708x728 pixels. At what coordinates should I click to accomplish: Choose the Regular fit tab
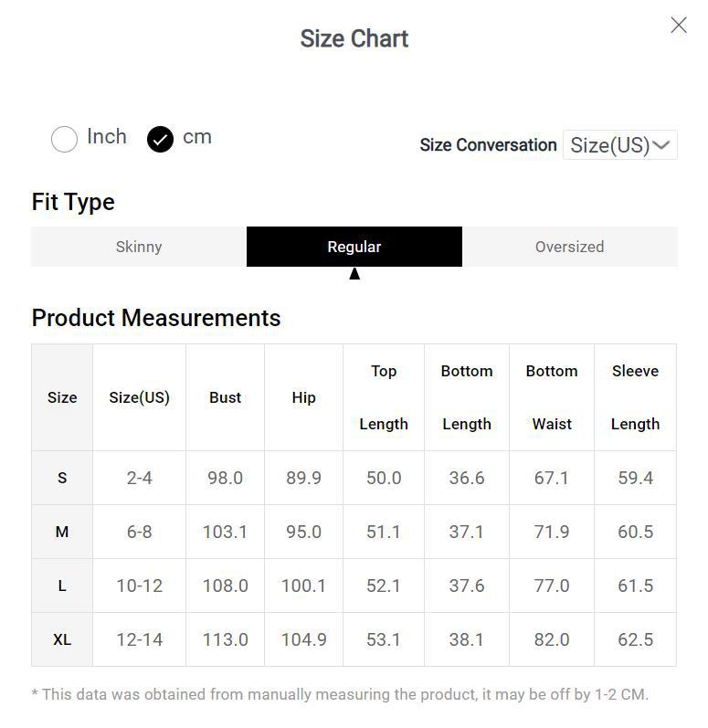click(x=354, y=247)
